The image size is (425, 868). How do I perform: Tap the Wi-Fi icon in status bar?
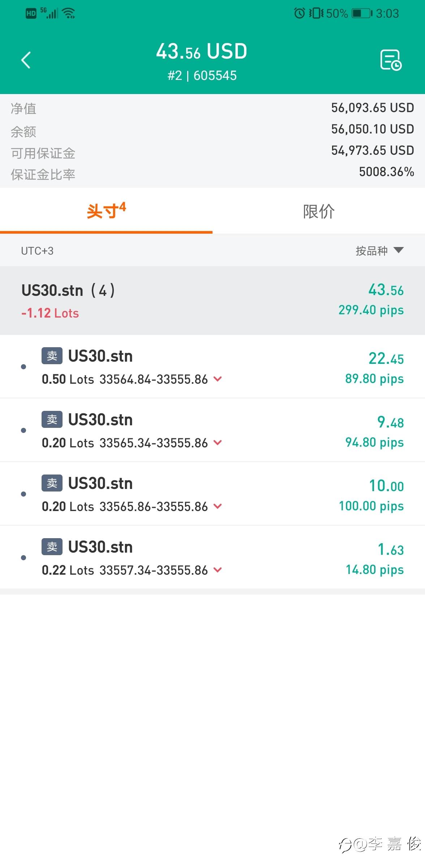point(68,14)
